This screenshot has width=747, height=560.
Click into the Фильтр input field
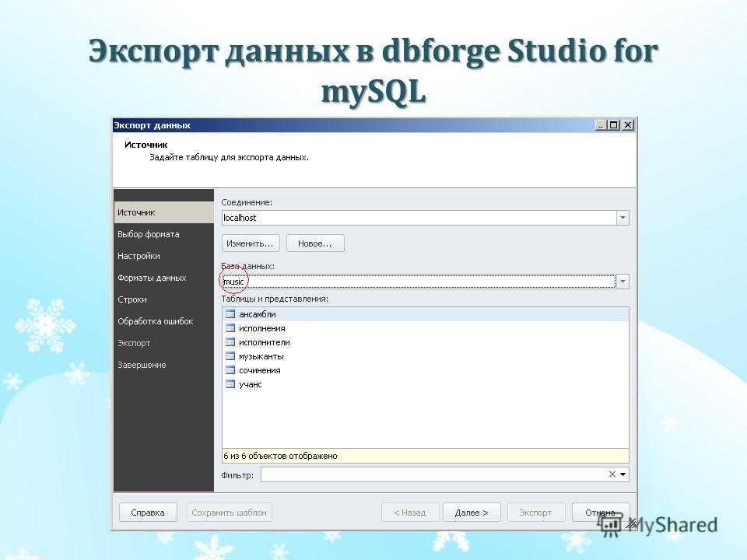[433, 474]
